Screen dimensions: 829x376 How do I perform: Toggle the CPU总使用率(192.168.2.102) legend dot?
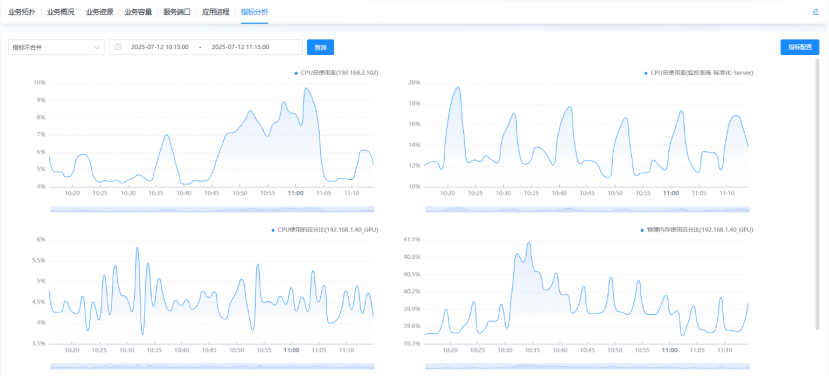[296, 73]
